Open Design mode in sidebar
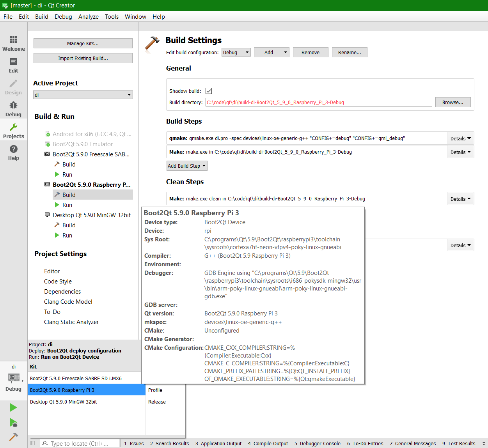The height and width of the screenshot is (448, 488). (x=14, y=87)
